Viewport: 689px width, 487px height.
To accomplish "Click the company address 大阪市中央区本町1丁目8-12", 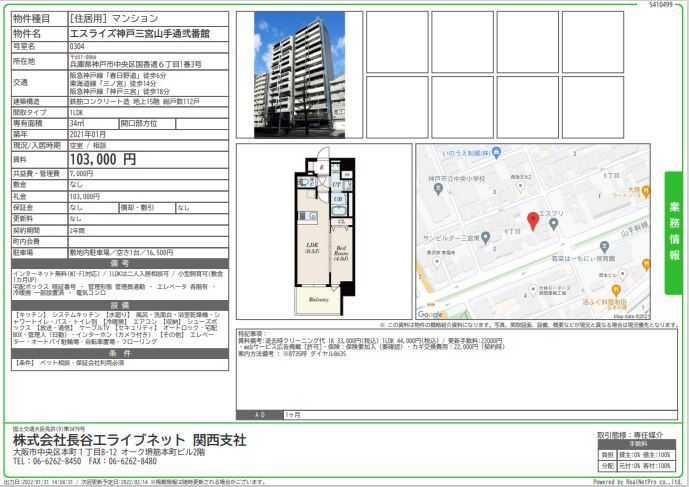I will tap(65, 452).
